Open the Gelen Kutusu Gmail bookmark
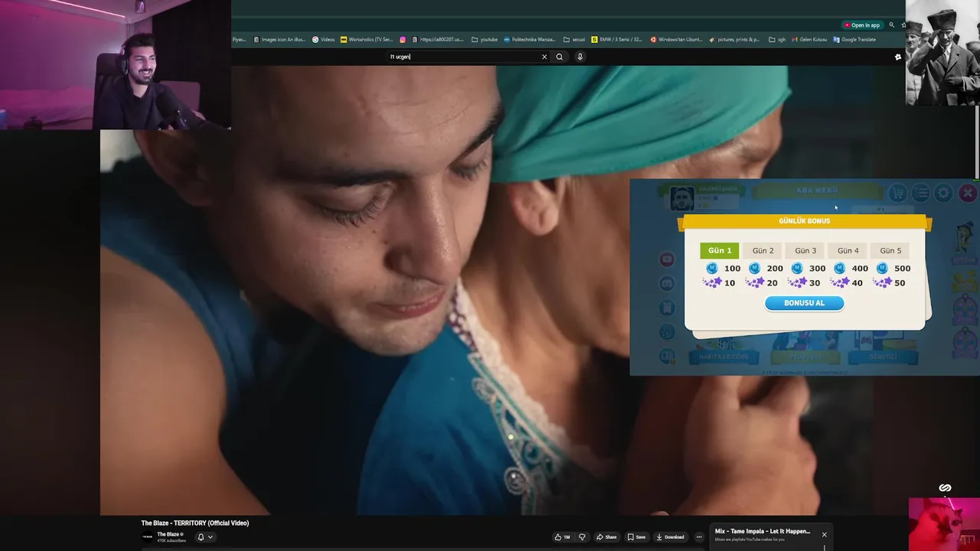Screen dimensions: 980x551 click(809, 40)
